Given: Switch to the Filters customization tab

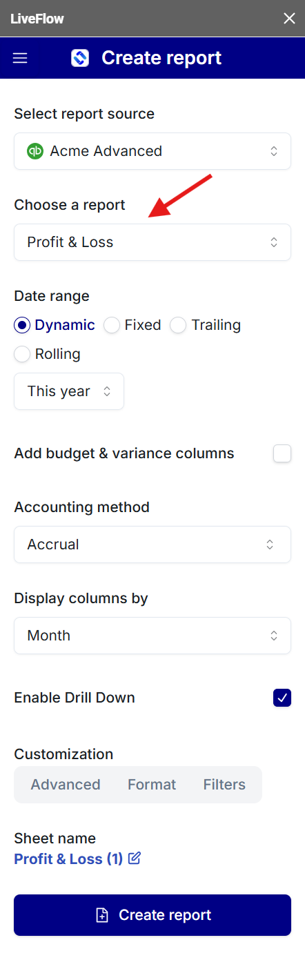Looking at the screenshot, I should [x=224, y=785].
